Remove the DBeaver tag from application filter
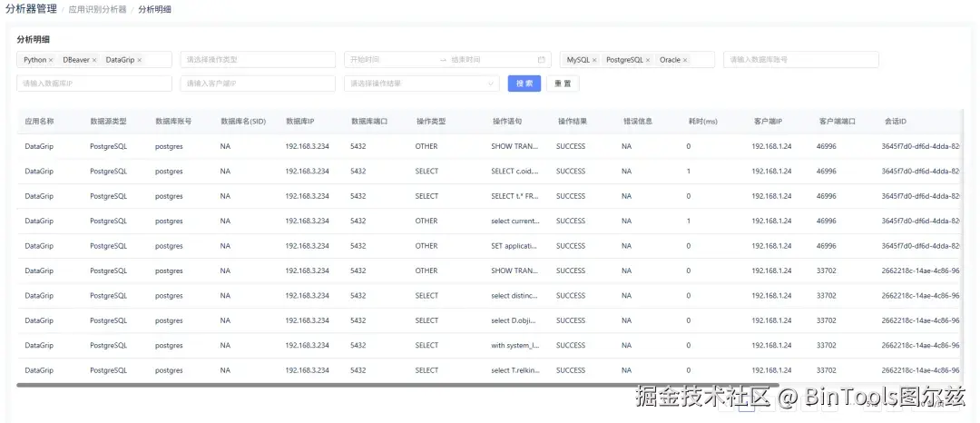980x423 pixels. pyautogui.click(x=94, y=60)
